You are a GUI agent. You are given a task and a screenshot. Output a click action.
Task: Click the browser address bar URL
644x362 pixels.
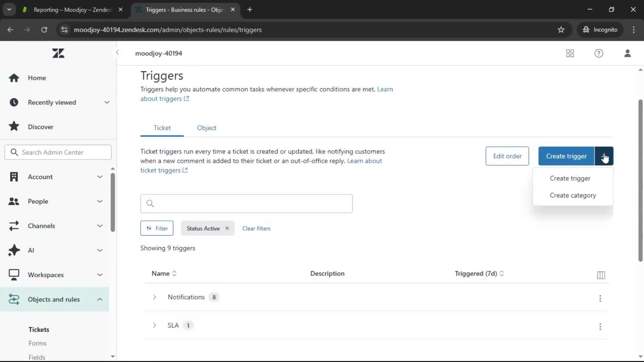click(x=168, y=30)
